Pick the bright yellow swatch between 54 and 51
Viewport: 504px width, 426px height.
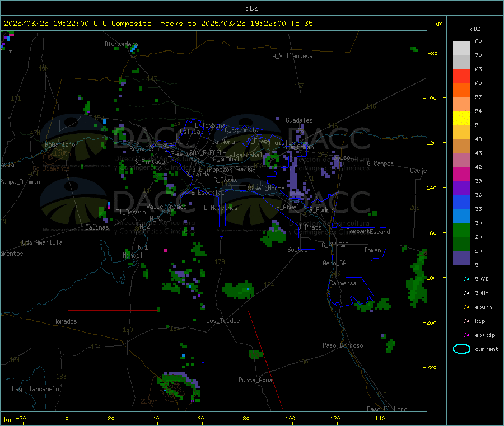pyautogui.click(x=461, y=118)
